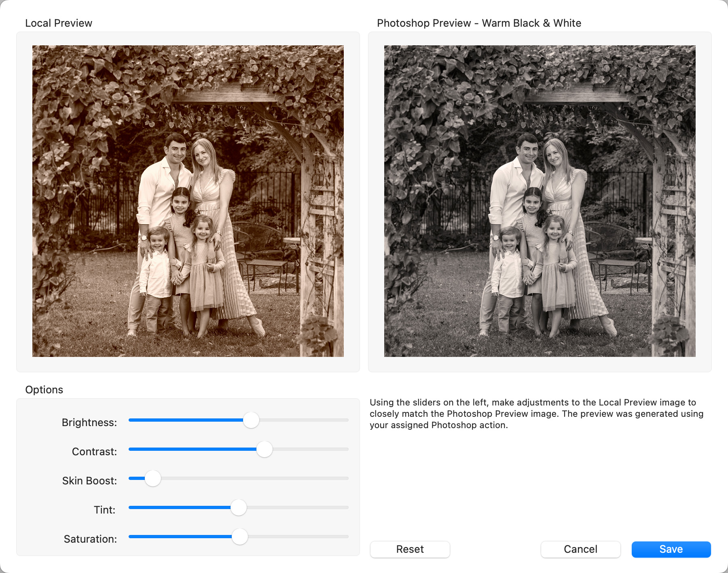Click the Options section heading

[x=44, y=390]
